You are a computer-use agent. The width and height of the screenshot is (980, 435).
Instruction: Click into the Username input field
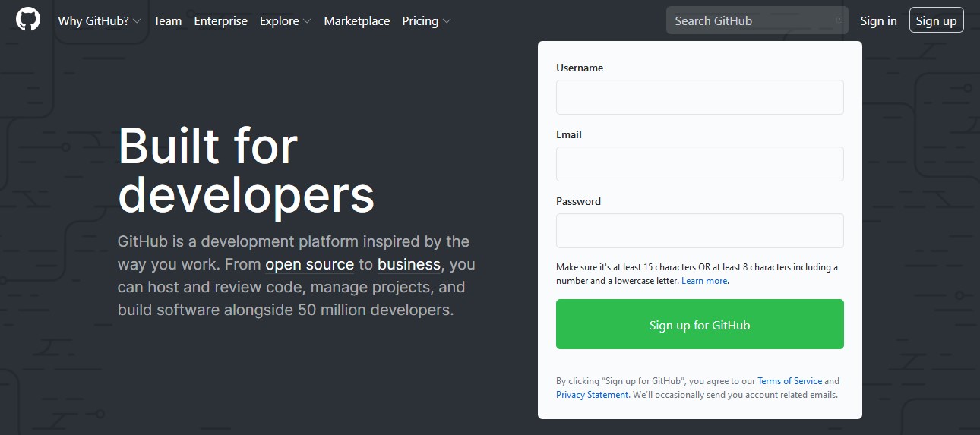point(700,97)
